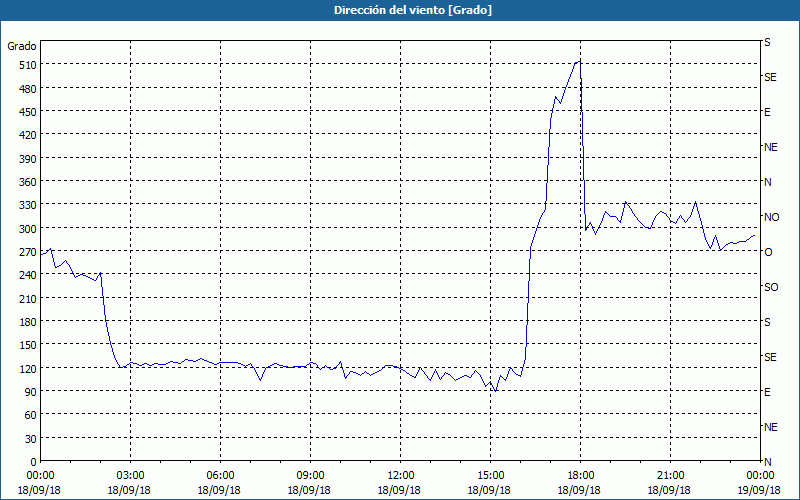Image resolution: width=800 pixels, height=500 pixels.
Task: Click the 'S' compass label beside 180
Action: (x=767, y=322)
